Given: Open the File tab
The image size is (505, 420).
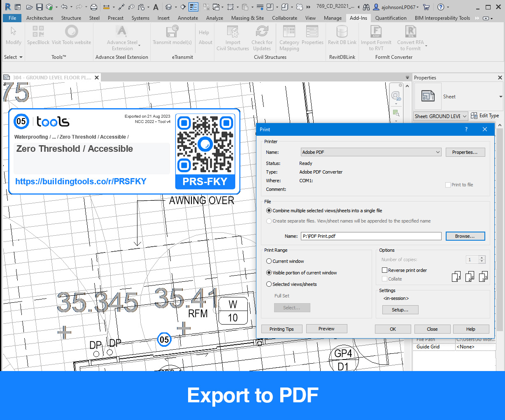Looking at the screenshot, I should tap(12, 18).
